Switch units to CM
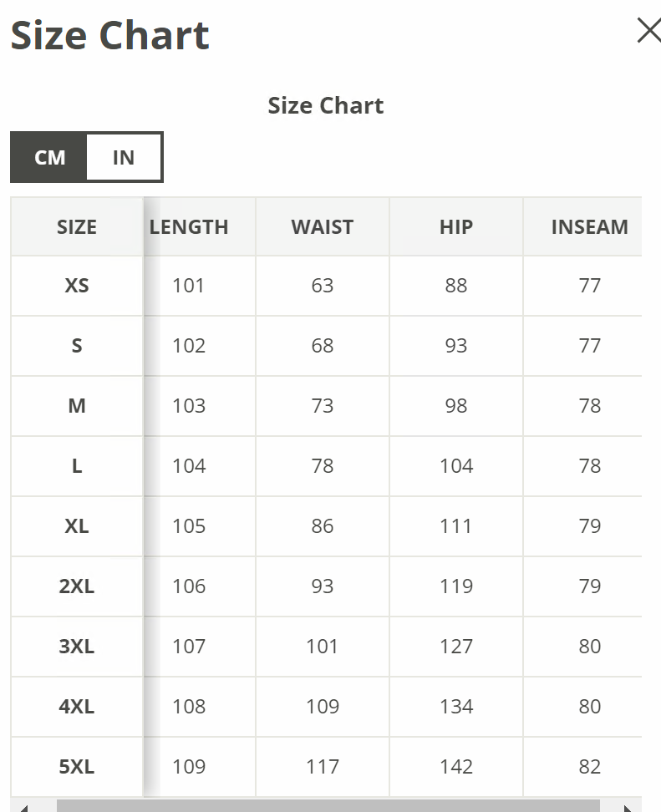Viewport: 661px width, 812px height. 49,157
